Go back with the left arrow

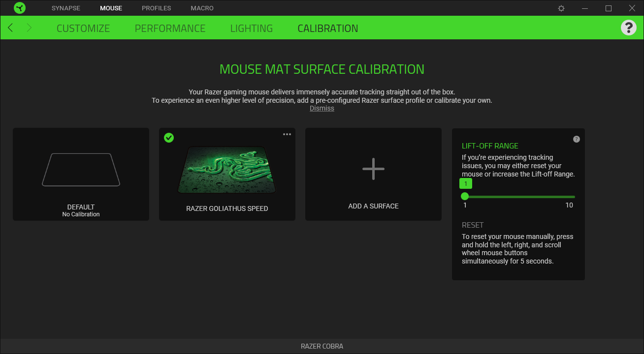[10, 28]
